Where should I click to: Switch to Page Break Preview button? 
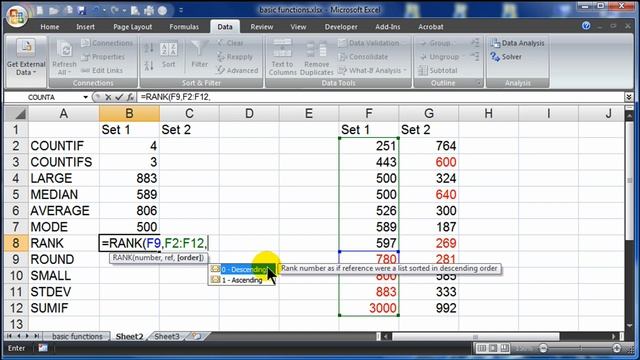pos(504,348)
